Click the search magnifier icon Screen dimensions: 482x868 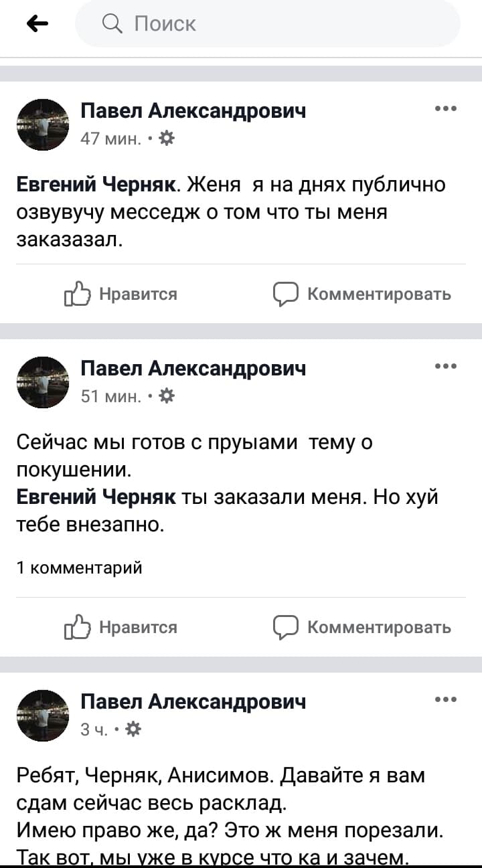[x=111, y=24]
